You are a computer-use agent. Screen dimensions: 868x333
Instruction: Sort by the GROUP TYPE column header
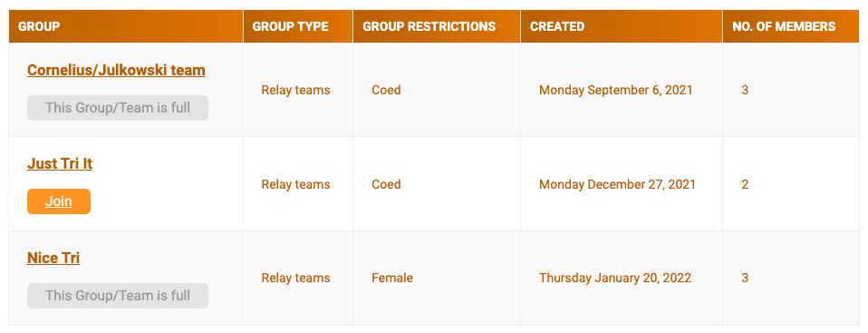[x=290, y=26]
